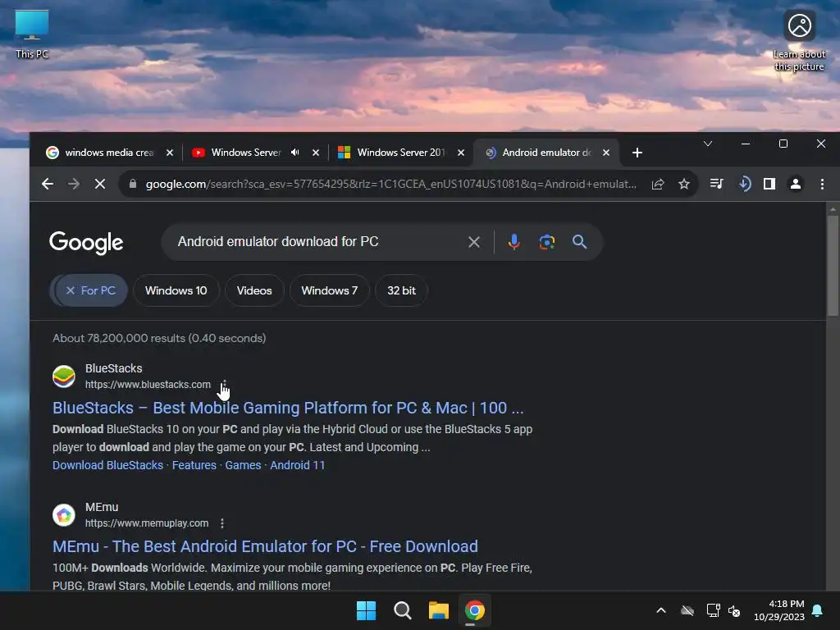
Task: Click the bluestacks.com URL text
Action: 148,385
